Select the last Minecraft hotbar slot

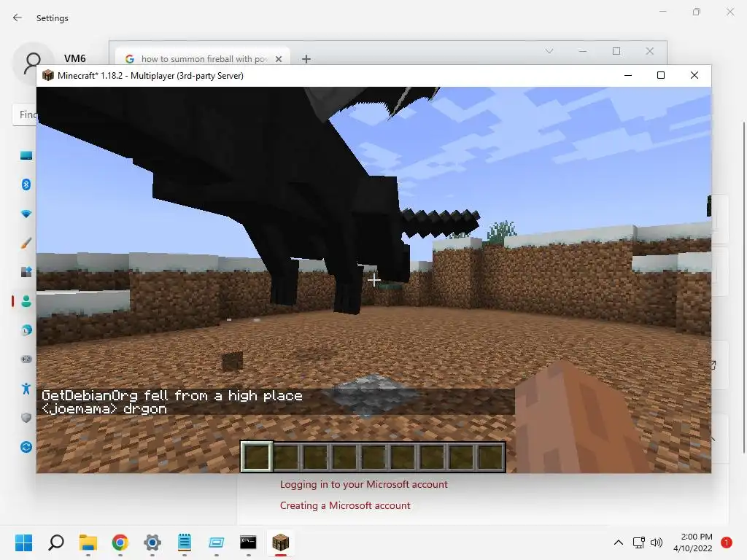(491, 456)
